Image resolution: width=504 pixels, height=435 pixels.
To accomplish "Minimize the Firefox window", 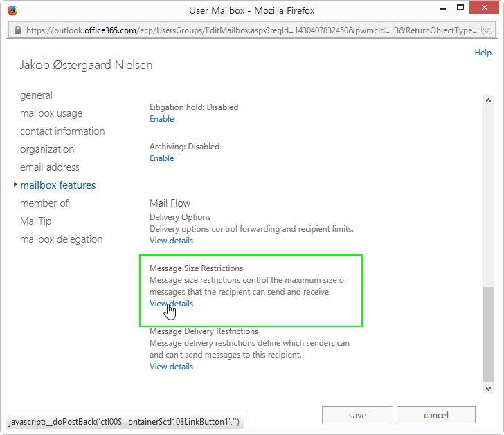I will tap(443, 8).
